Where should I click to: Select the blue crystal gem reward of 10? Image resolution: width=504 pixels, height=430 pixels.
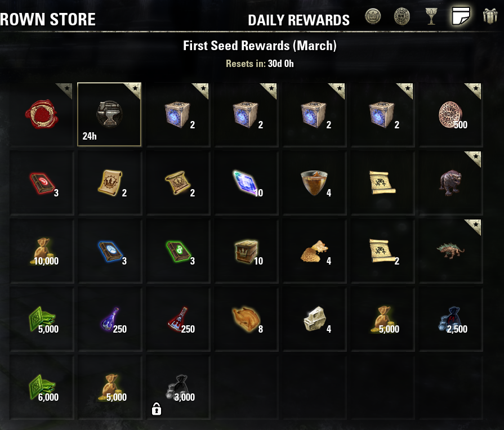pos(246,183)
